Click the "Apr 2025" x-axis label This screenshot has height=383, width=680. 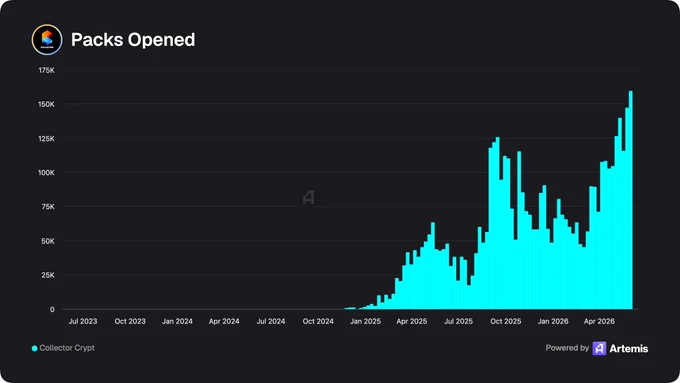pyautogui.click(x=412, y=321)
